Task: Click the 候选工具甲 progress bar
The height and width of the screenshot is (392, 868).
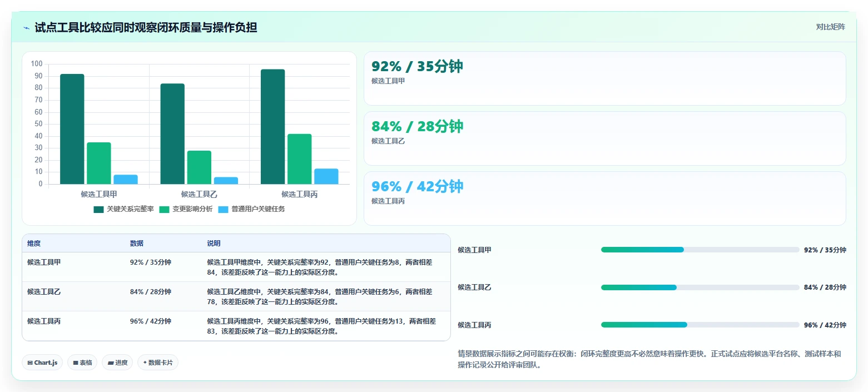Action: click(700, 250)
